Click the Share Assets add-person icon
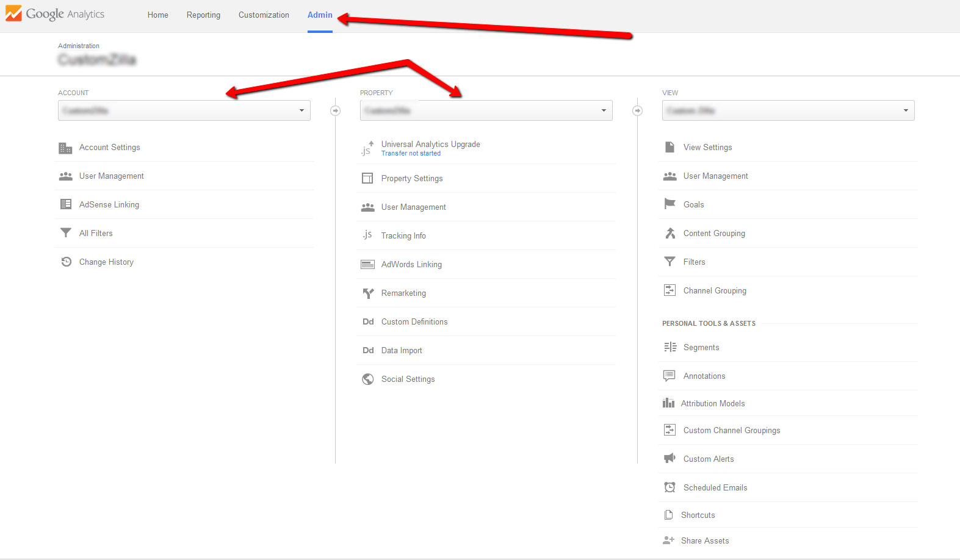960x560 pixels. point(668,540)
